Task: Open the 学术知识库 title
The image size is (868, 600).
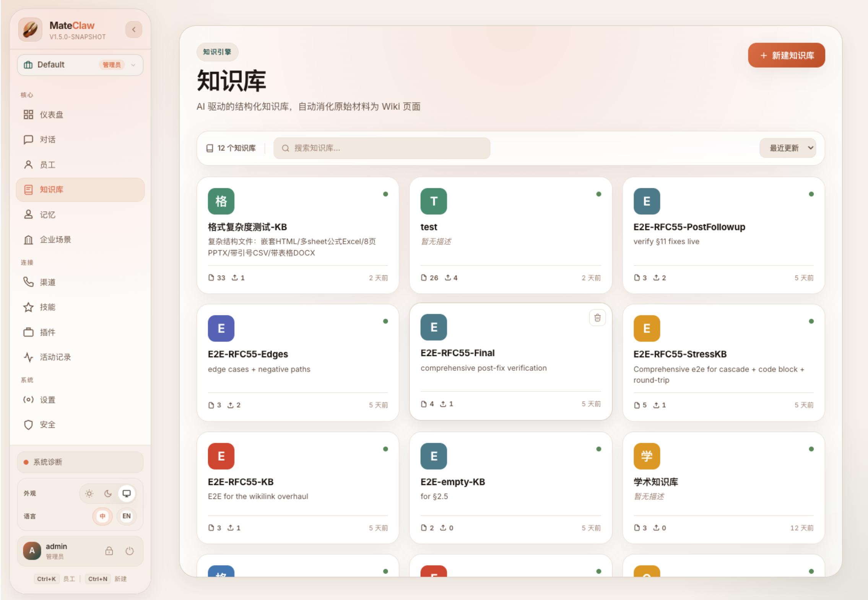Action: (x=655, y=482)
